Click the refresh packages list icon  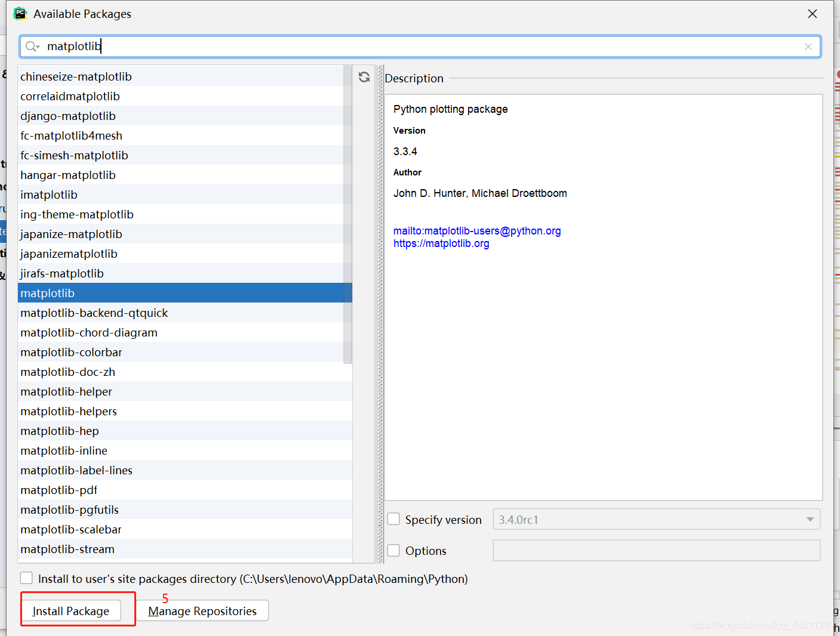click(x=364, y=77)
